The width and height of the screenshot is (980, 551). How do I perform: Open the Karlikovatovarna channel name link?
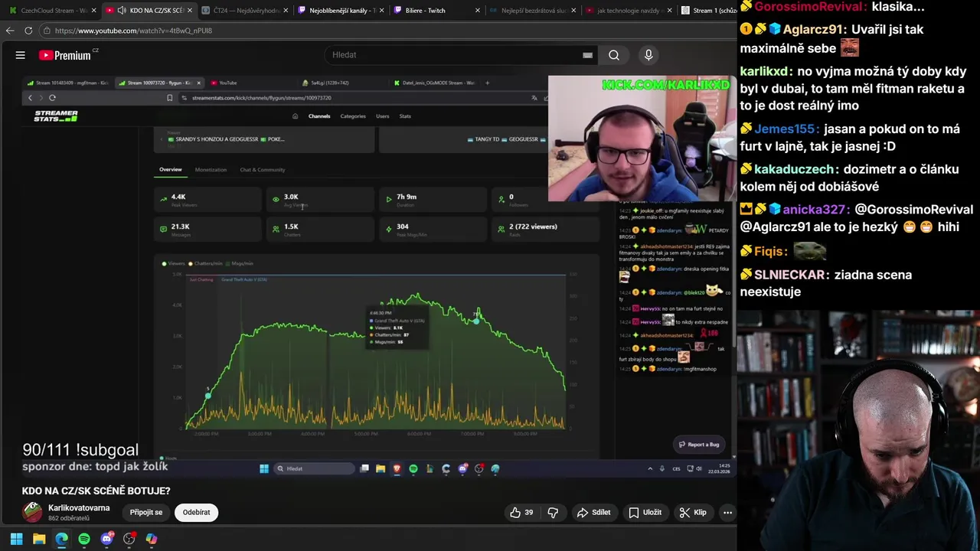click(79, 508)
